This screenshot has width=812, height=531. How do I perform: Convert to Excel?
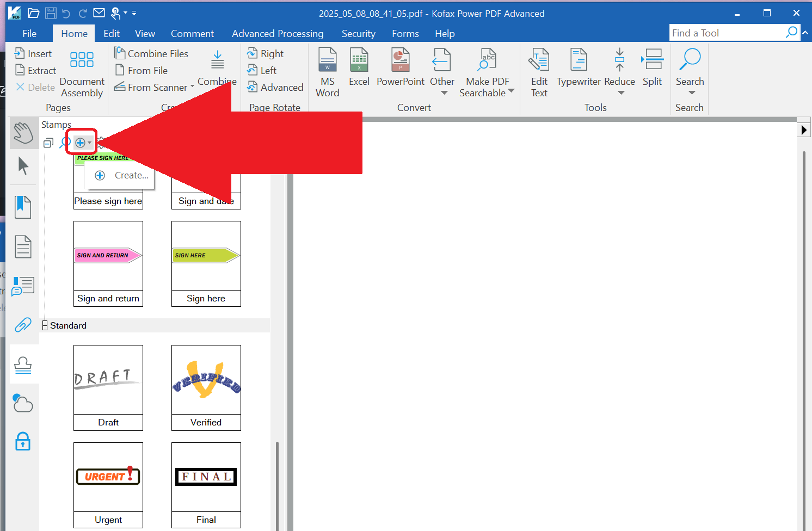359,67
